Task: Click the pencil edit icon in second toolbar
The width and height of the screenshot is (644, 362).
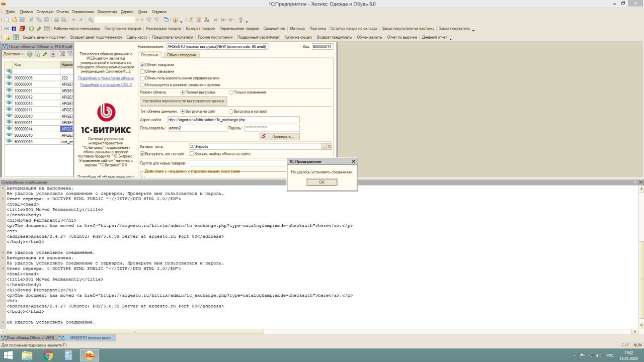Action: click(x=39, y=29)
